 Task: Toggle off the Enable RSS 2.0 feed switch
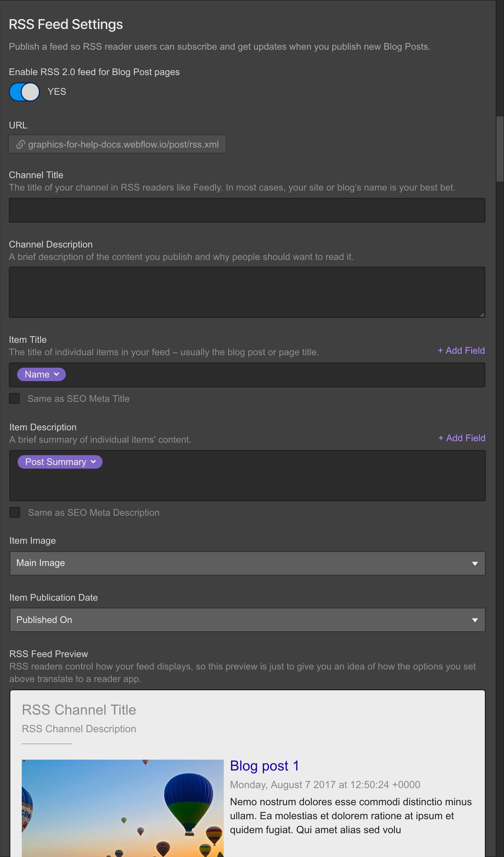pos(24,92)
